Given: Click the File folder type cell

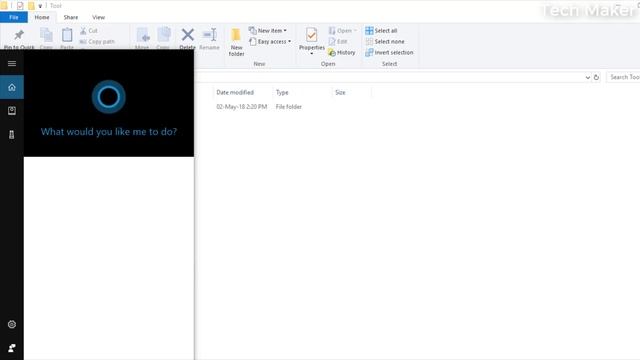Looking at the screenshot, I should pos(289,107).
